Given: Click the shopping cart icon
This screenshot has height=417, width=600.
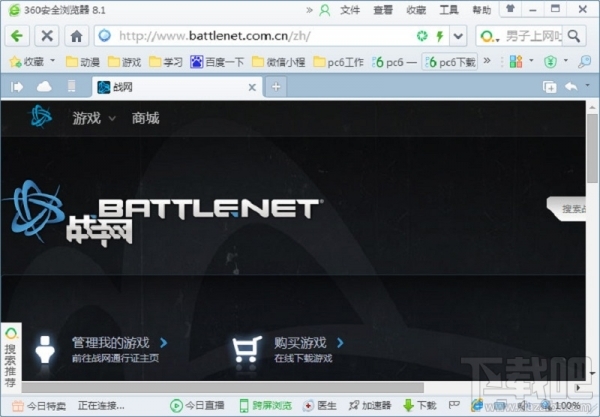Looking at the screenshot, I should [x=247, y=349].
